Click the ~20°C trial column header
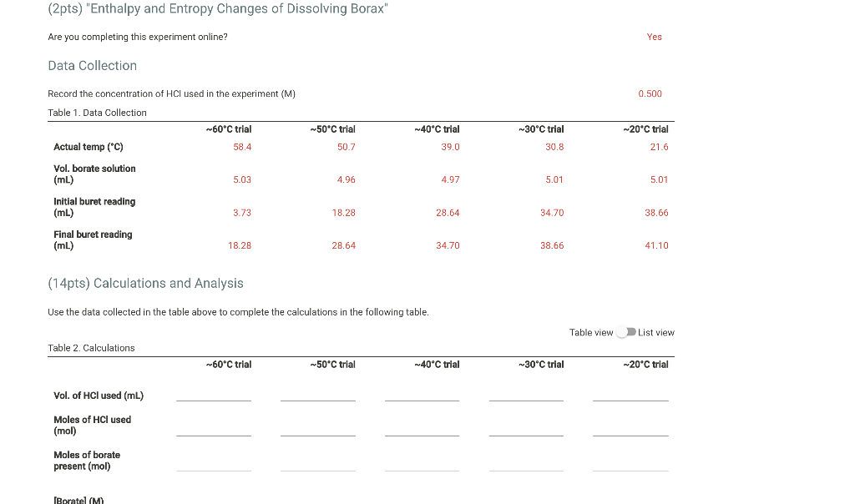 click(645, 129)
